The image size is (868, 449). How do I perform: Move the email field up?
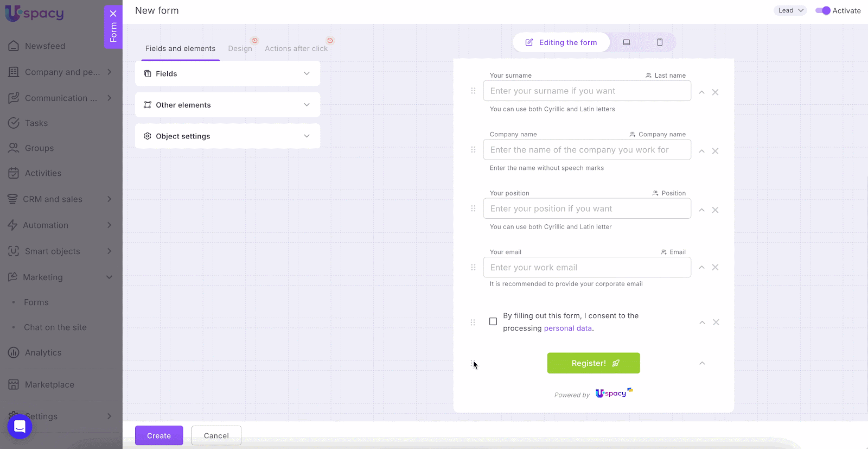coord(701,267)
